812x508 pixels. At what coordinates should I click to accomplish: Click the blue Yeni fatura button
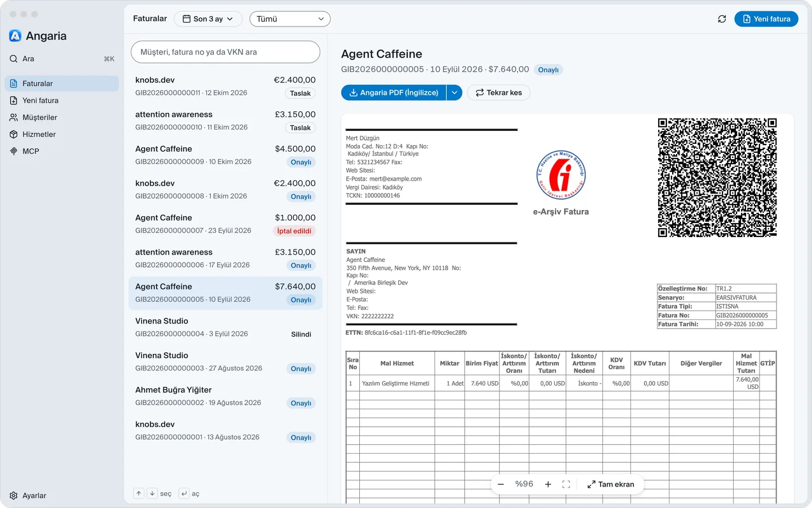[766, 19]
